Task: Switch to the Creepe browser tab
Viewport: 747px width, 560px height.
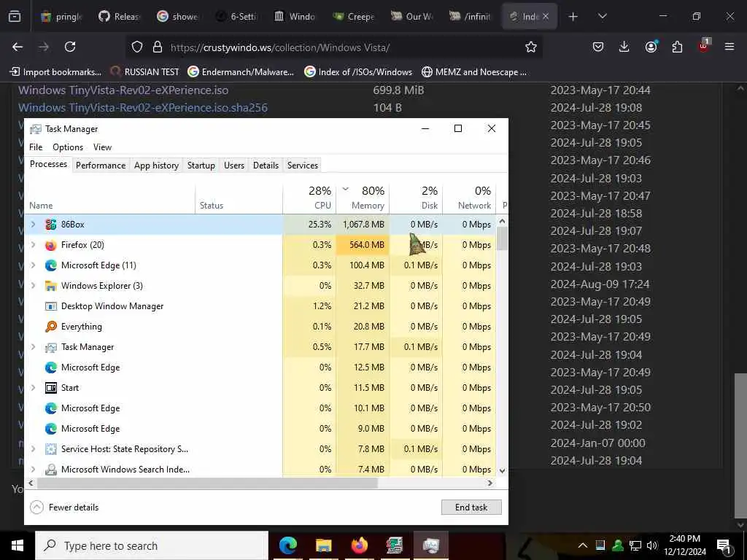Action: click(x=354, y=17)
